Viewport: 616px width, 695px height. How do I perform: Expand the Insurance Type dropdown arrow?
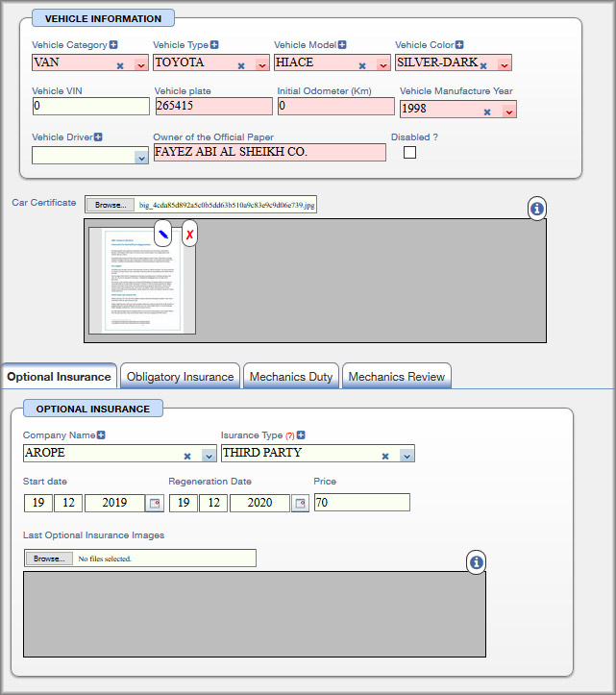(x=407, y=456)
